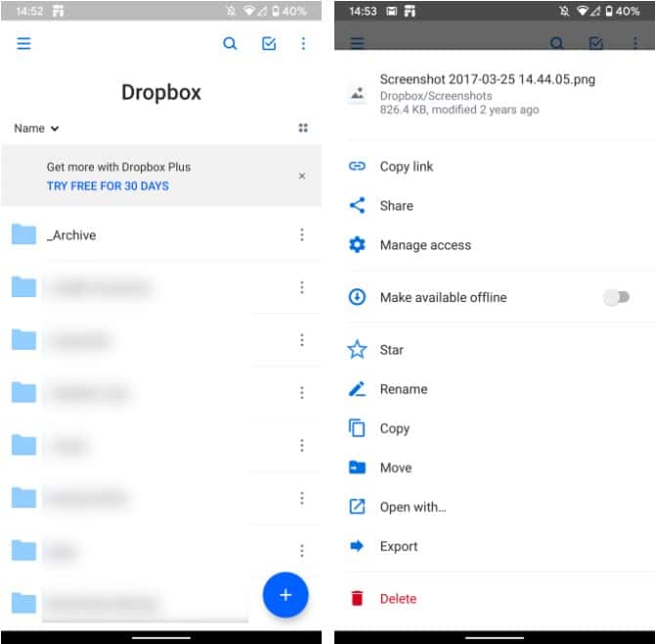Tap the image file thumbnail icon
The width and height of the screenshot is (655, 644).
357,93
